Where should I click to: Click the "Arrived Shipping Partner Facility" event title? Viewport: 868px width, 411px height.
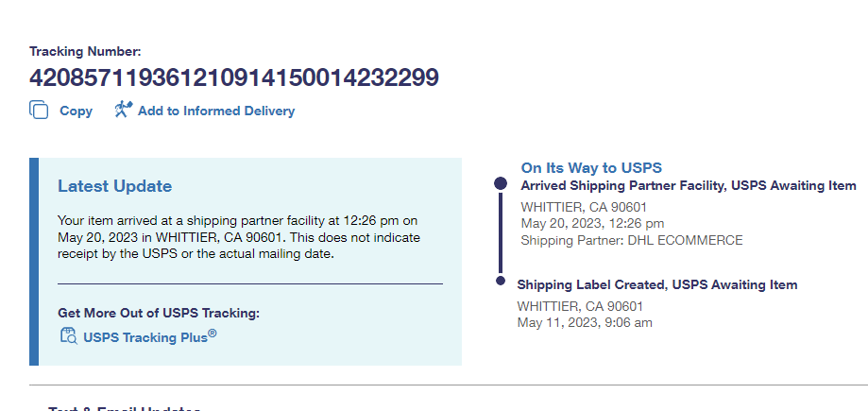pyautogui.click(x=688, y=185)
